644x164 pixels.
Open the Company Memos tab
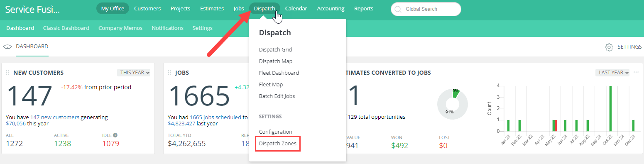120,28
